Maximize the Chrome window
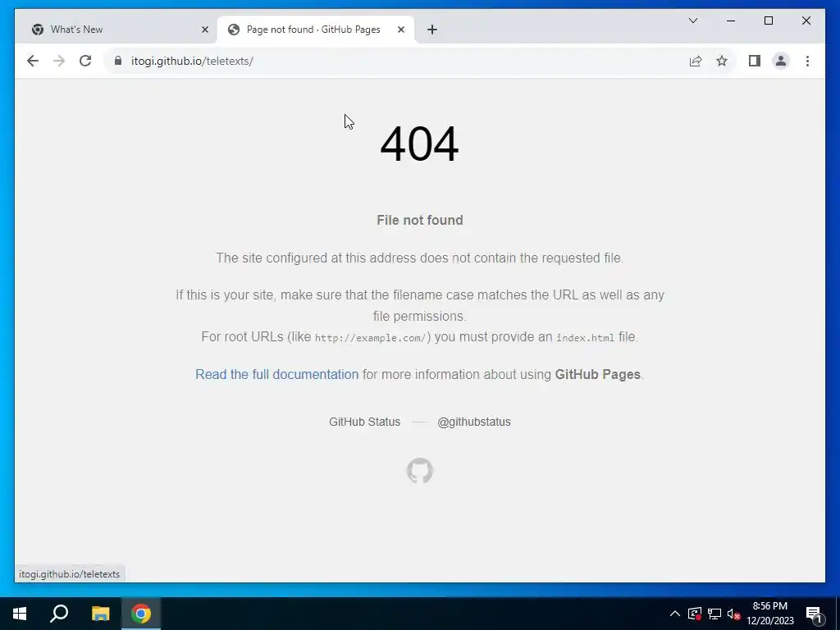 pos(768,21)
